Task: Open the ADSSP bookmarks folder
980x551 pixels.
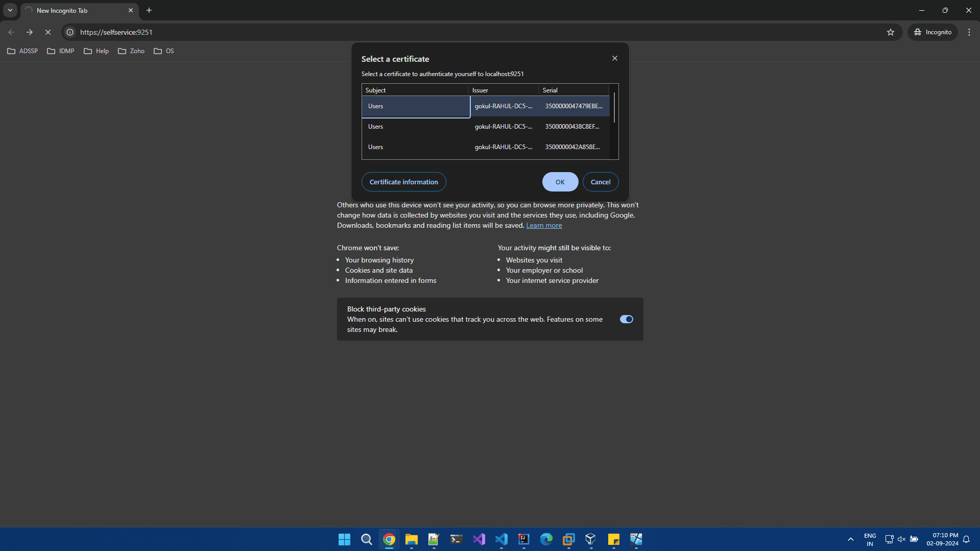Action: click(x=23, y=51)
